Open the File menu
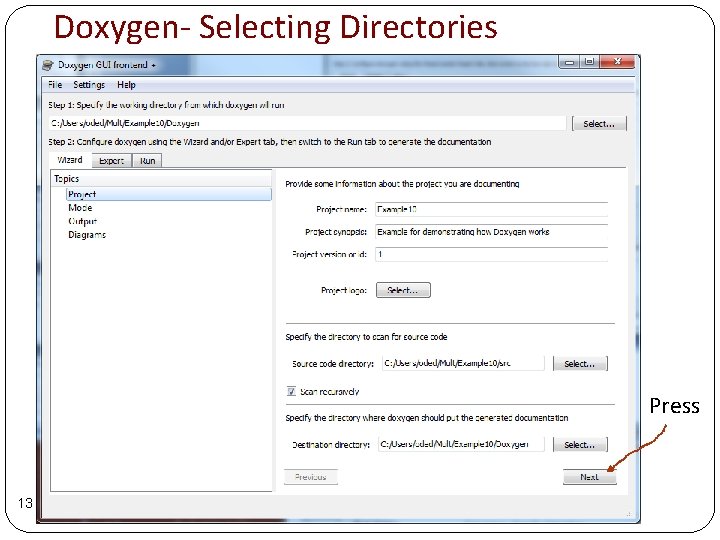 (x=55, y=85)
